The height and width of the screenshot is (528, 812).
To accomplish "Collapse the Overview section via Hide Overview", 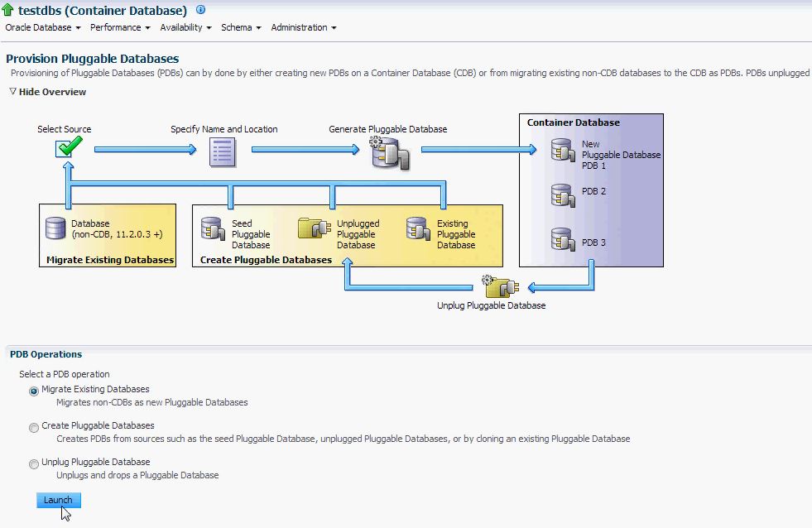I will click(47, 92).
